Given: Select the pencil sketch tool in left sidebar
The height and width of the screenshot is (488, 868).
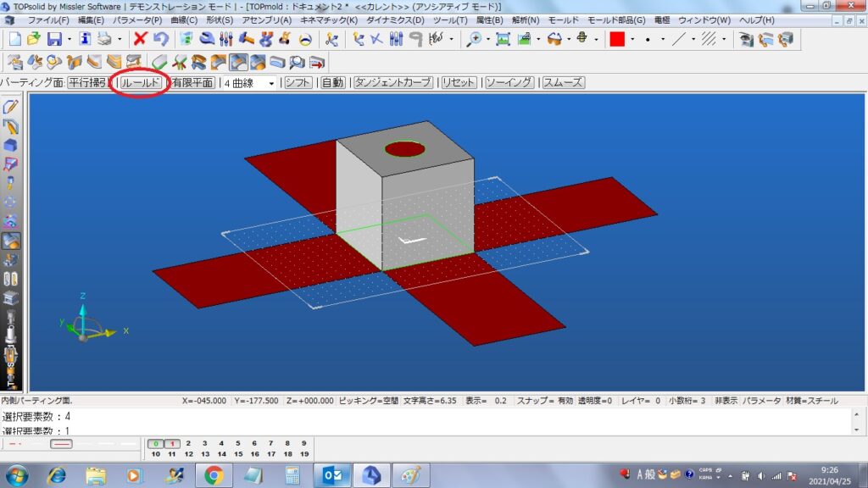Looking at the screenshot, I should pyautogui.click(x=10, y=107).
